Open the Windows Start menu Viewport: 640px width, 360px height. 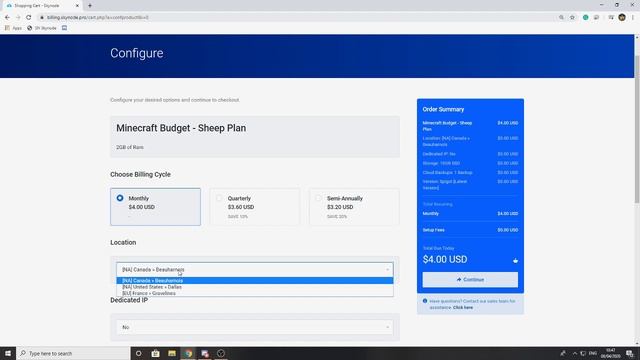coord(8,353)
